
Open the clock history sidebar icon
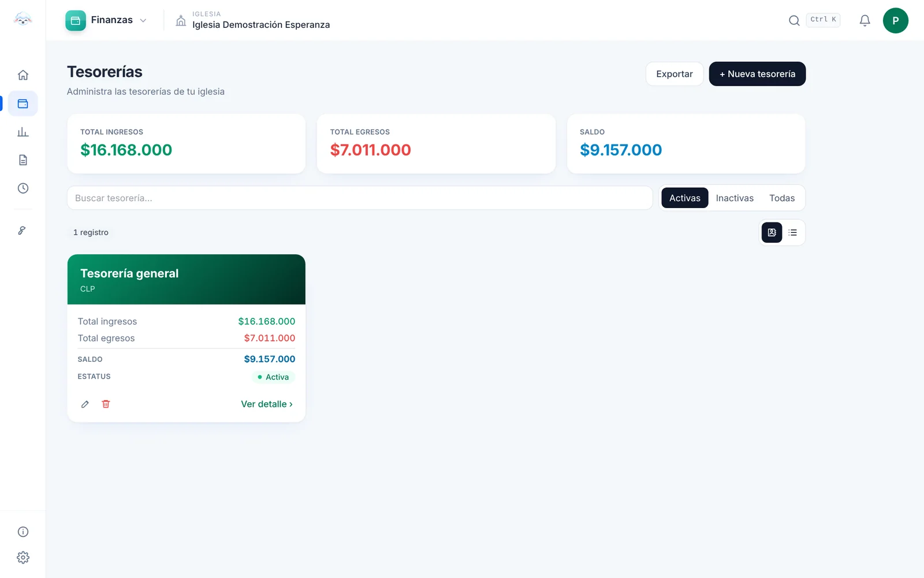click(x=23, y=188)
